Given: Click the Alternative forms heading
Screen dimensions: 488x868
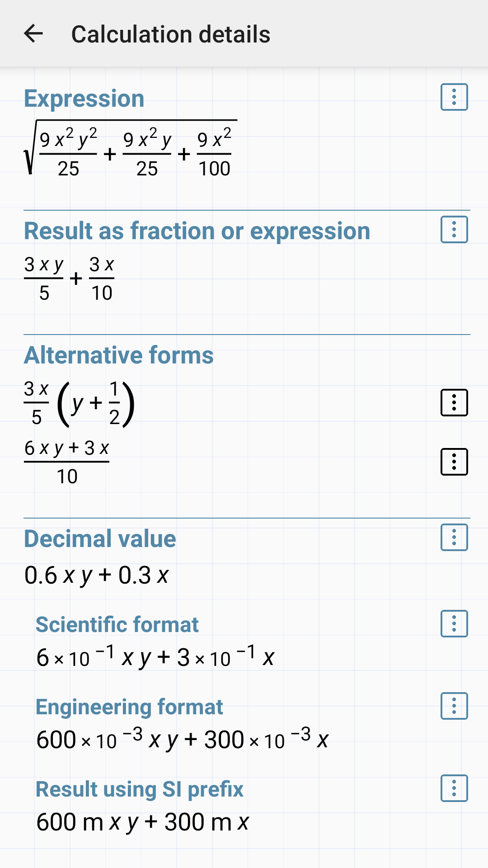Looking at the screenshot, I should (x=119, y=355).
